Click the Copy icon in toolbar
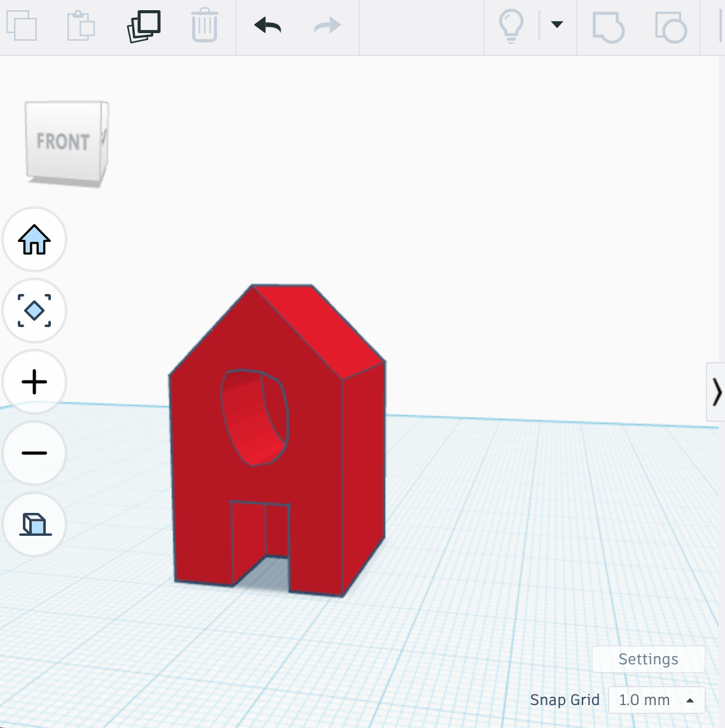This screenshot has height=728, width=725. (22, 25)
